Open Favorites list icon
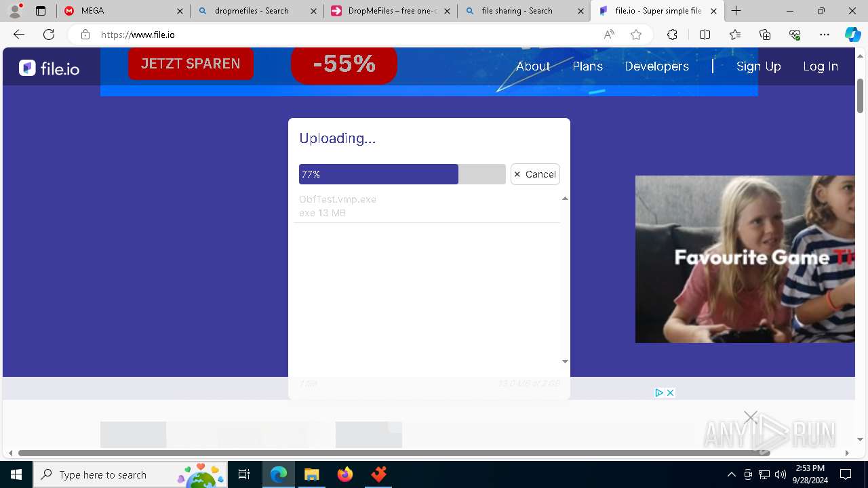Viewport: 868px width, 488px height. click(735, 35)
